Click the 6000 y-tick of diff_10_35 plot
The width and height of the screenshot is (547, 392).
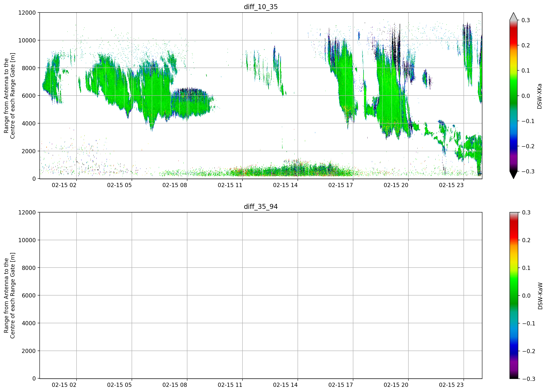[x=29, y=96]
